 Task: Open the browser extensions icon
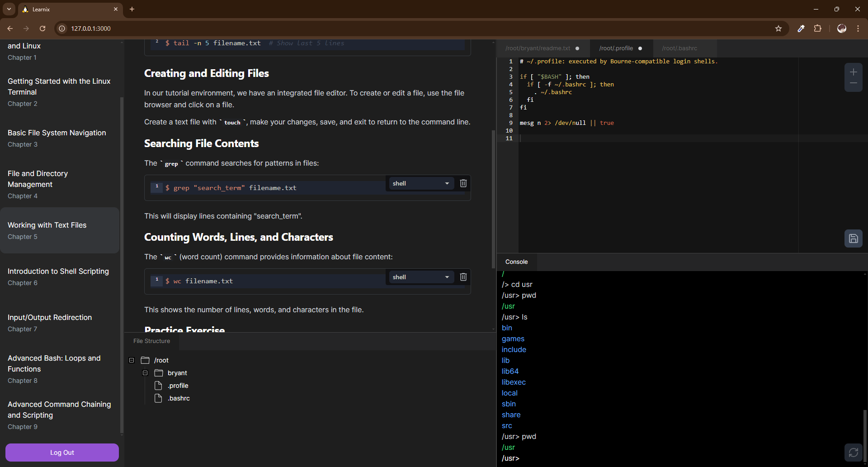tap(817, 29)
